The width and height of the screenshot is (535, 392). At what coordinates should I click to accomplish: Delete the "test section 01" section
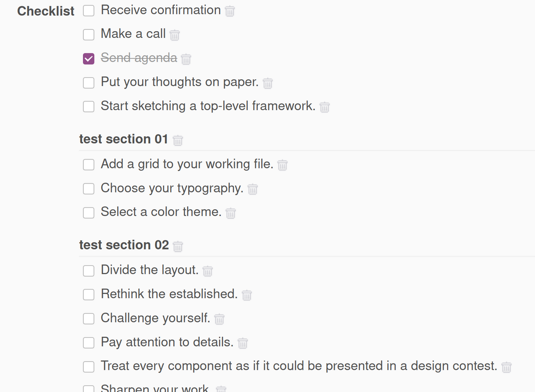(177, 140)
